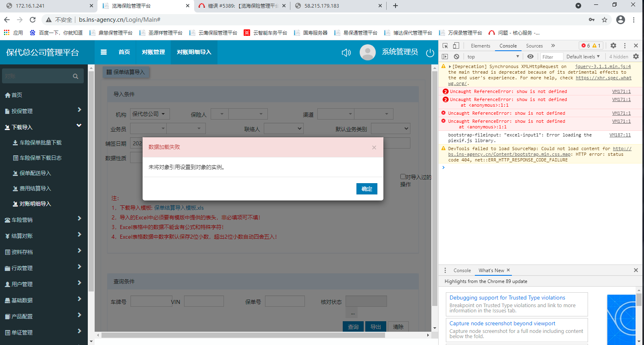Click the 清除 button
Screen dimensions: 644x345
398,326
